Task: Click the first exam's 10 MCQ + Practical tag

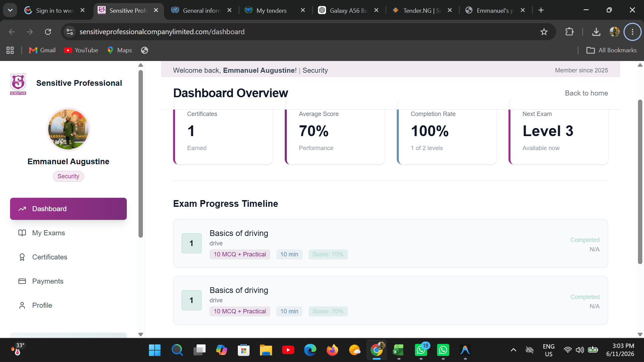Action: pyautogui.click(x=240, y=254)
